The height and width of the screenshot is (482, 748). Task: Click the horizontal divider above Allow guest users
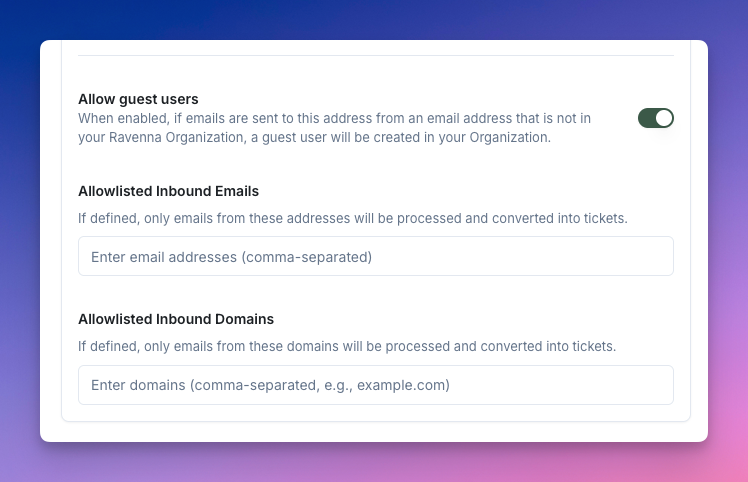tap(376, 55)
